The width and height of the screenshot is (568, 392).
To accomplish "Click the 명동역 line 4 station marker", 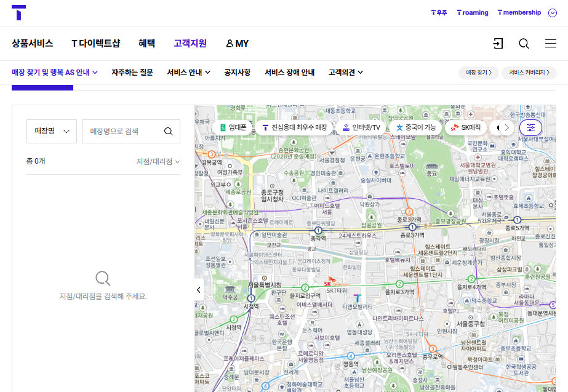I will pos(351,356).
